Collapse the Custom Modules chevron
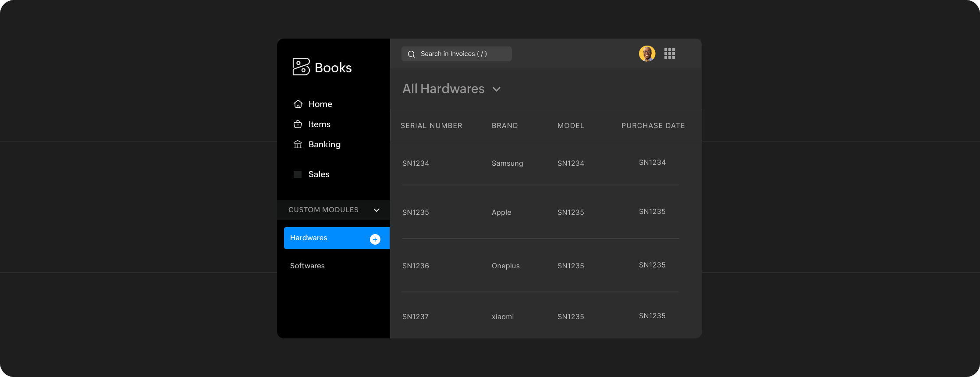The image size is (980, 377). 376,210
